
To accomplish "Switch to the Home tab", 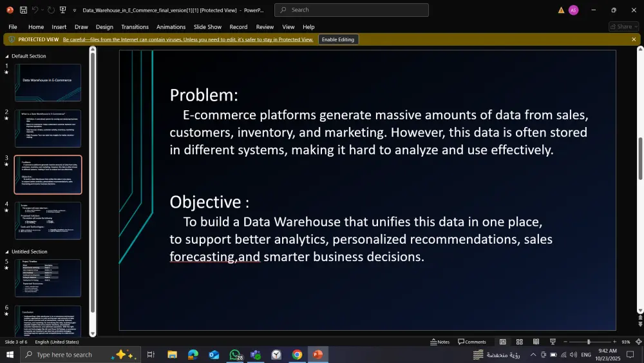I will (x=36, y=26).
